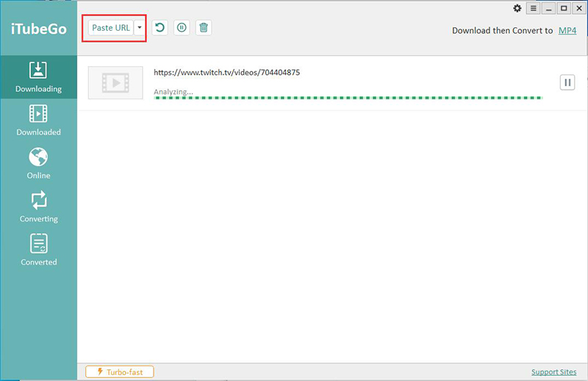The image size is (588, 381).
Task: Close the iTubeGo window
Action: point(579,8)
